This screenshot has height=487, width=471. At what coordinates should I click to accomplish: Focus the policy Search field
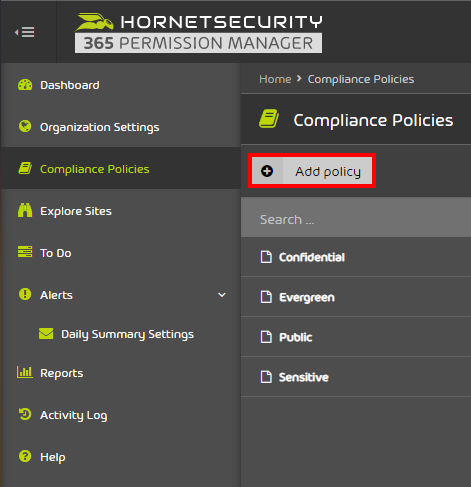click(356, 219)
